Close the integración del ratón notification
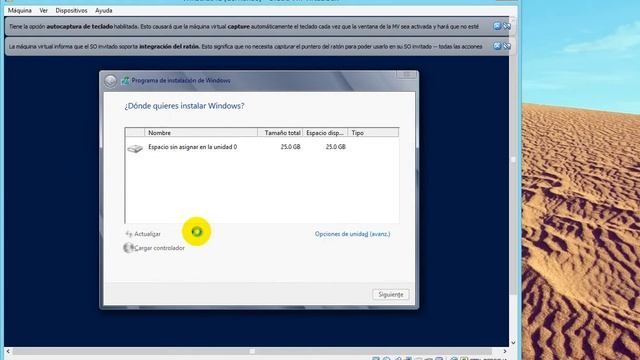Viewport: 640px width, 360px height. pyautogui.click(x=497, y=46)
